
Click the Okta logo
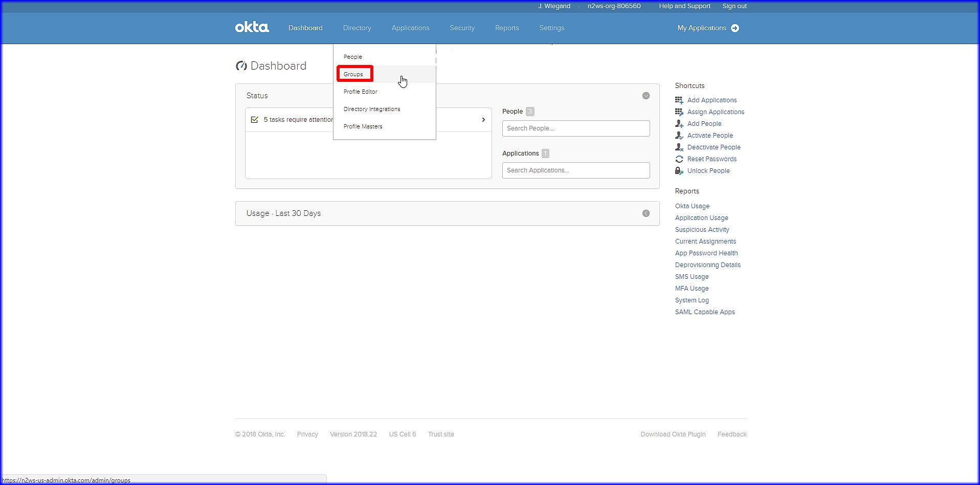tap(252, 28)
